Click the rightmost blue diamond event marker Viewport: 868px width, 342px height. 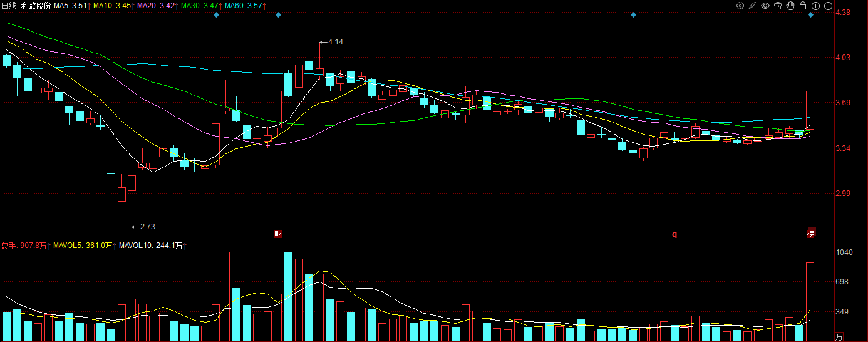coord(810,14)
